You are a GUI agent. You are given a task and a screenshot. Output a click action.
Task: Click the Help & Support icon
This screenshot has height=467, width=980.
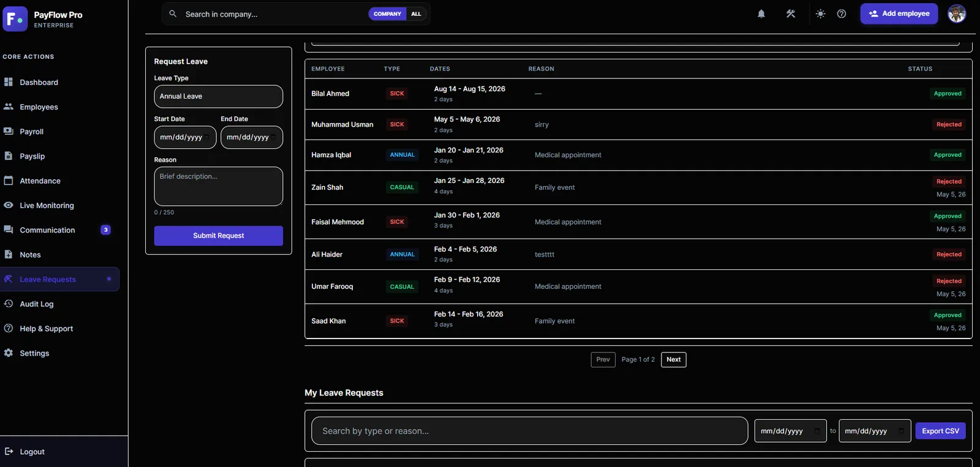tap(9, 328)
